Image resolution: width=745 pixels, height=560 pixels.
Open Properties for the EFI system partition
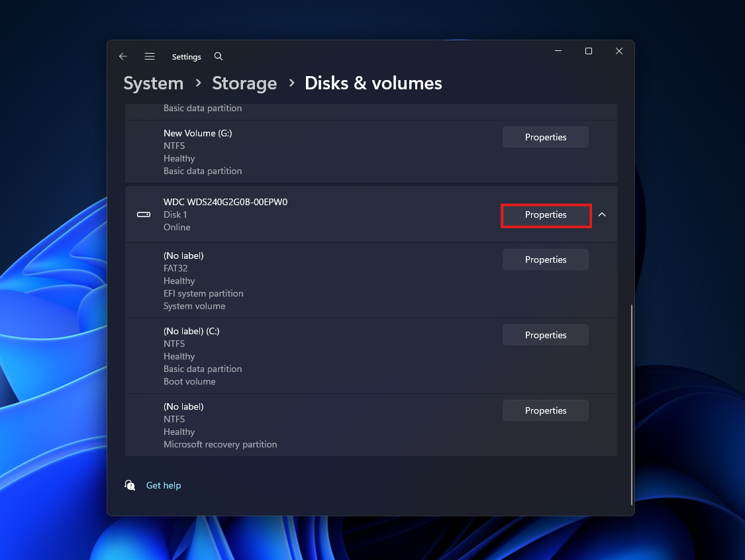pos(545,259)
